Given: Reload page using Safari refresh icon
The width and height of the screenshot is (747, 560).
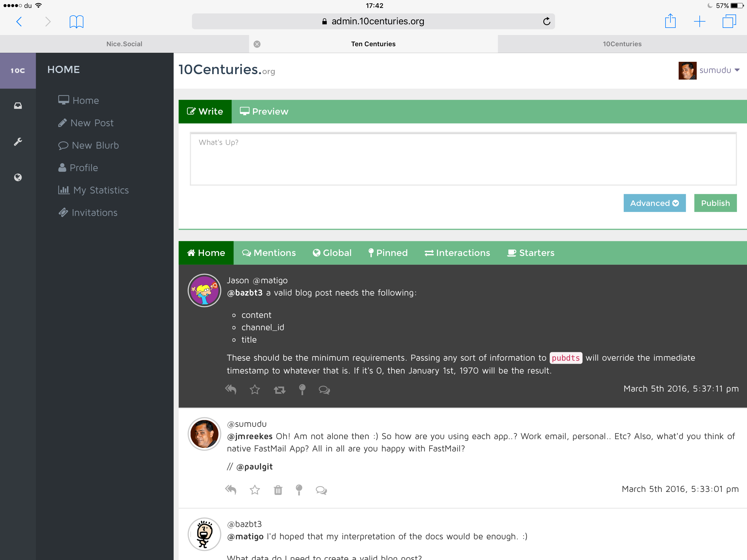Looking at the screenshot, I should [x=546, y=22].
